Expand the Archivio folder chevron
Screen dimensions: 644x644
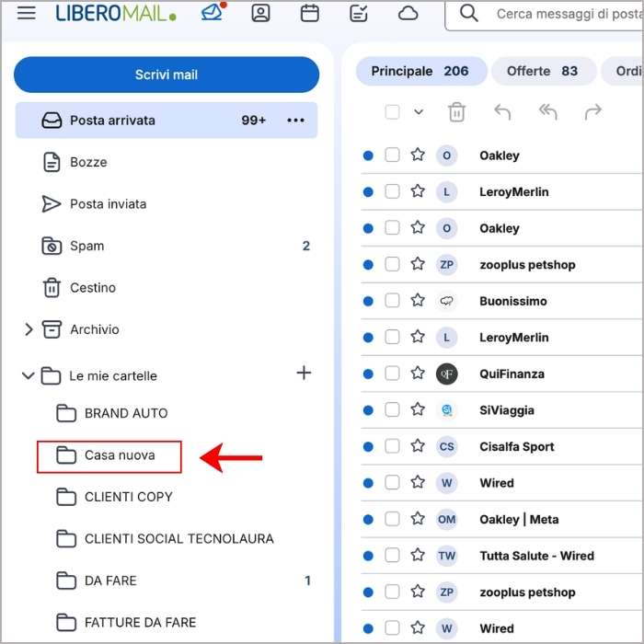(x=29, y=329)
